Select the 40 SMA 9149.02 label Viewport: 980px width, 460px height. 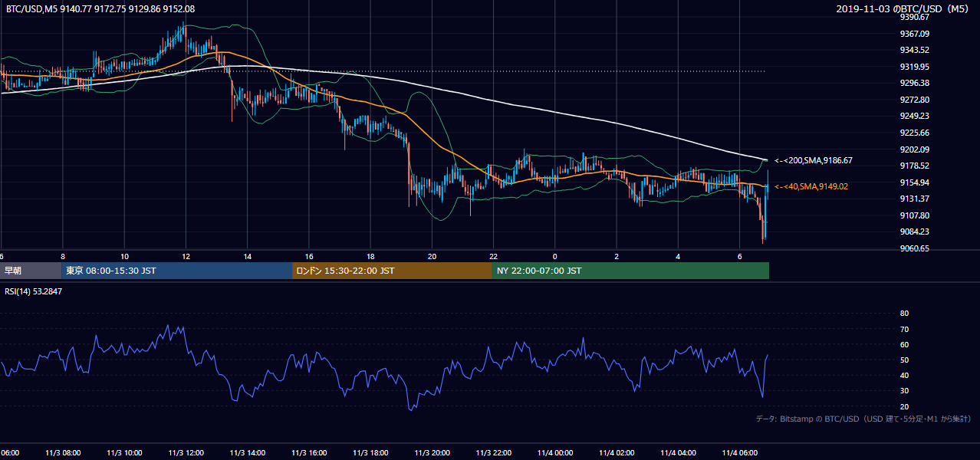(x=811, y=186)
